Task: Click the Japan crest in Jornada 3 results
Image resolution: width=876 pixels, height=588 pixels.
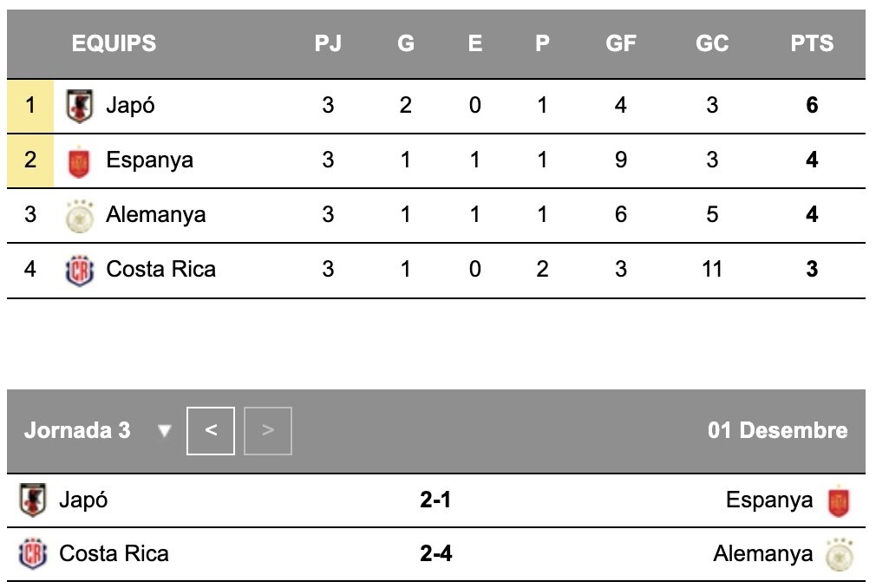Action: [32, 500]
